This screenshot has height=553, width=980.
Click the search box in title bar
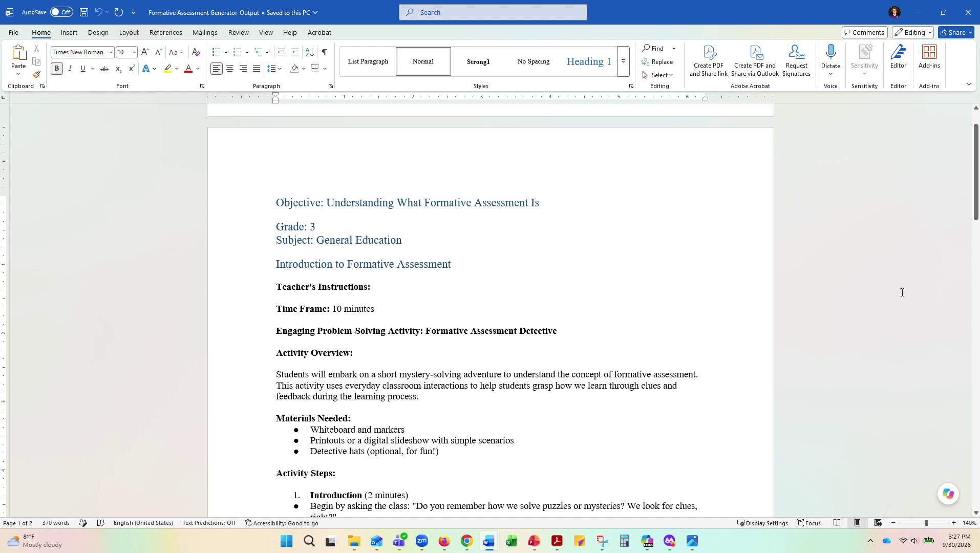[493, 12]
